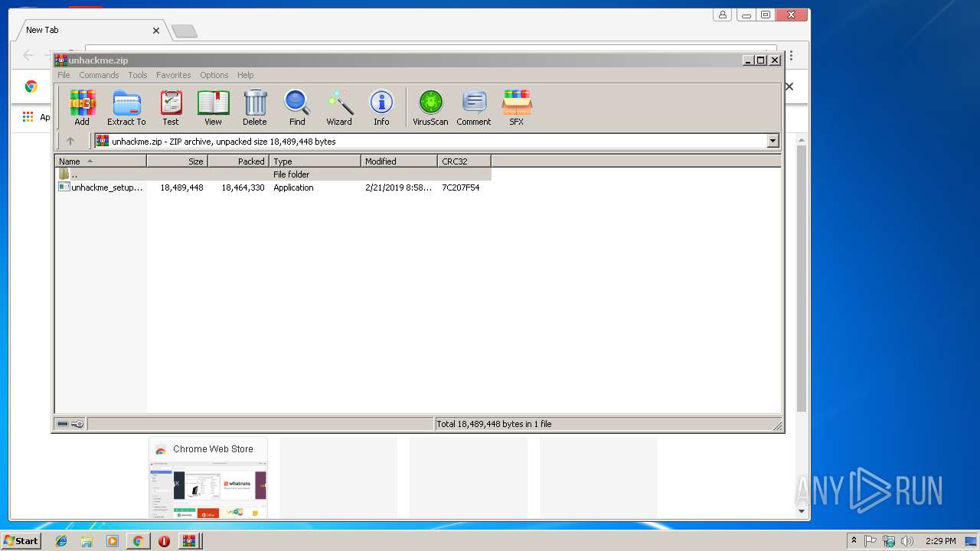This screenshot has height=551, width=980.
Task: Click the SFX toolbar icon
Action: point(517,108)
